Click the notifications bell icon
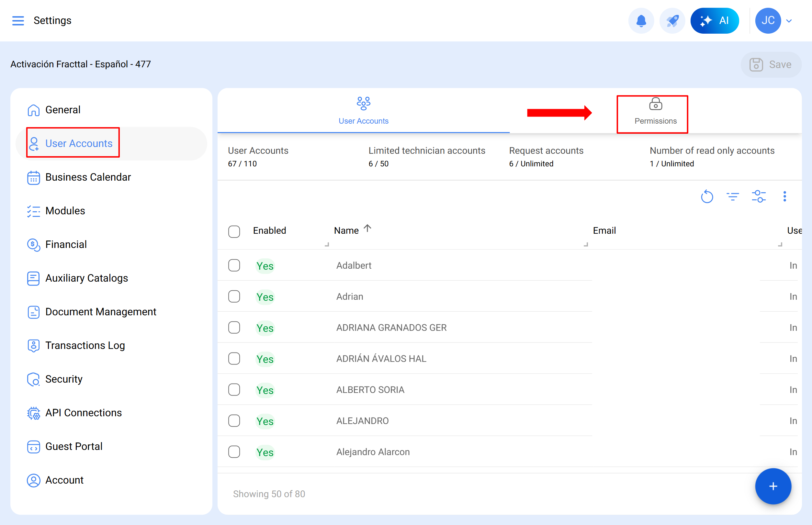 (641, 20)
